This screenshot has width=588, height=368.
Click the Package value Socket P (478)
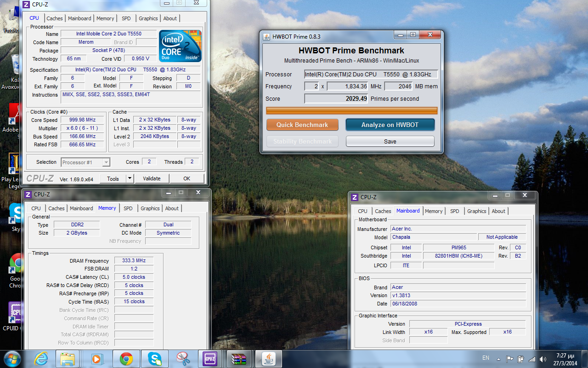[x=108, y=51]
